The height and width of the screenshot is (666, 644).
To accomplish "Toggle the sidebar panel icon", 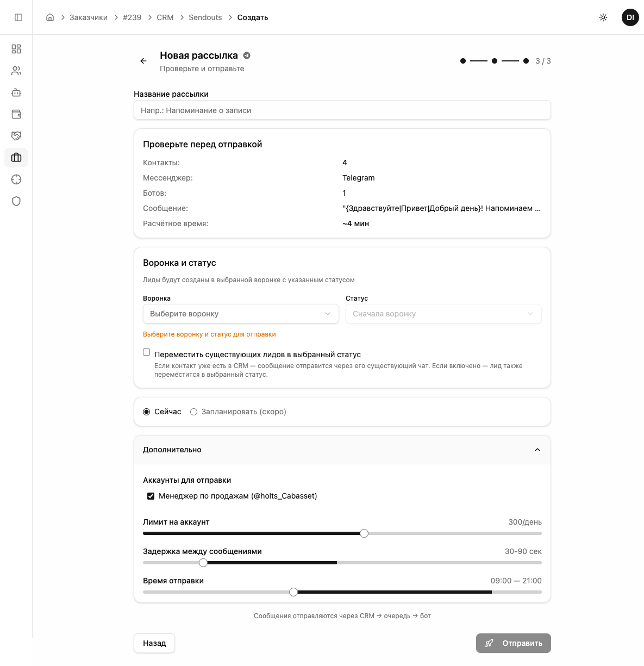I will 18,17.
